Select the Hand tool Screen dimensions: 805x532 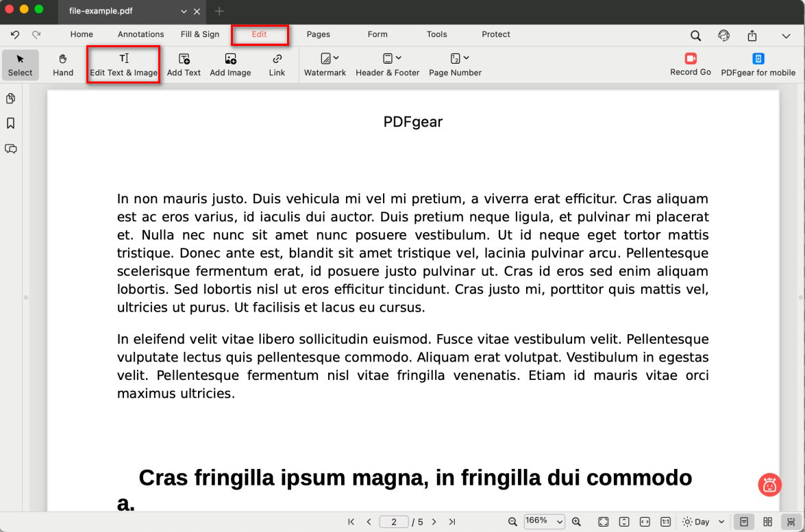point(63,64)
